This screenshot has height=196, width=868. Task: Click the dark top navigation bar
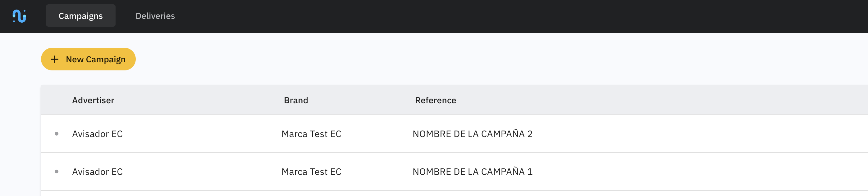point(505,16)
